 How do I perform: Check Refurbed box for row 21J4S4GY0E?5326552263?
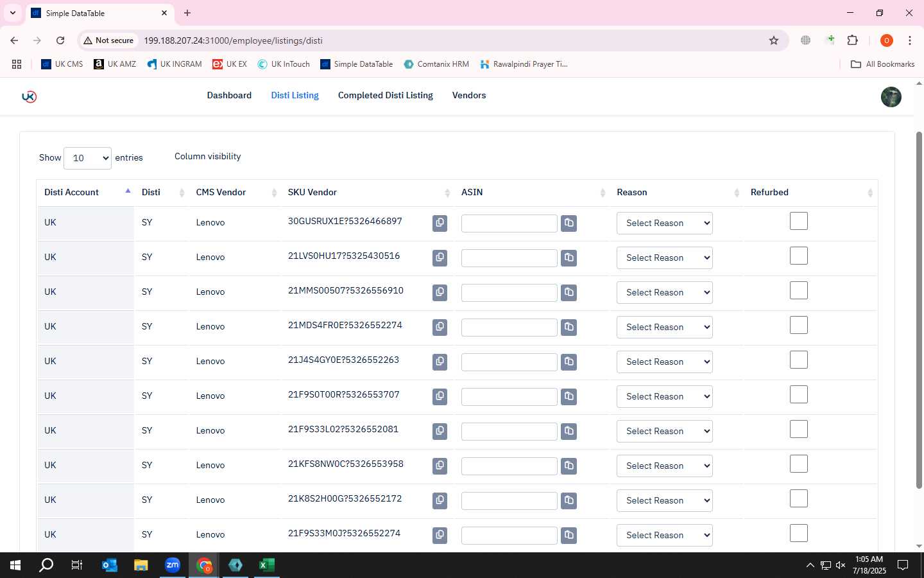pos(798,360)
